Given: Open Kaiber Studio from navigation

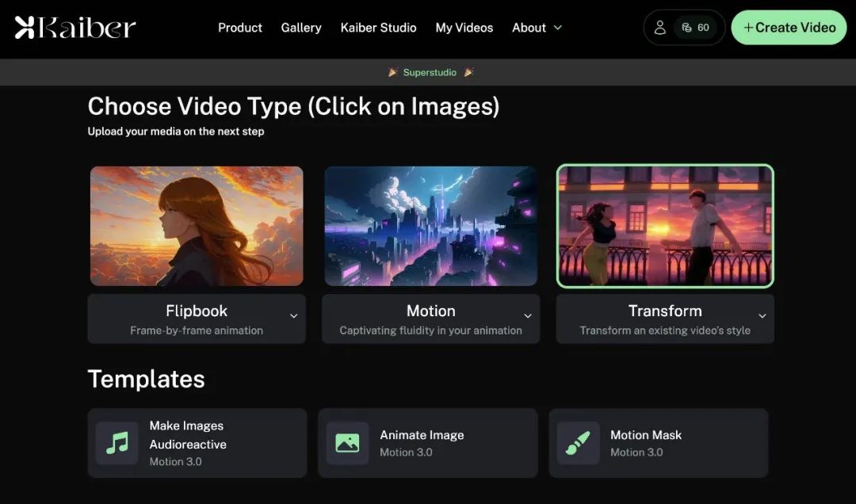Looking at the screenshot, I should coord(378,27).
